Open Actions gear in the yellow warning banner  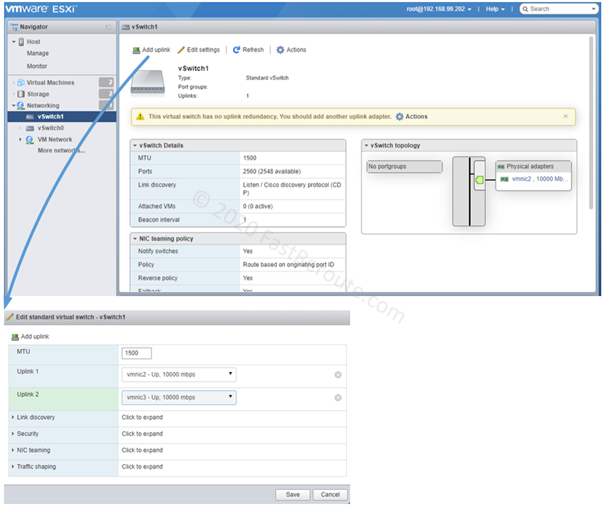[412, 116]
